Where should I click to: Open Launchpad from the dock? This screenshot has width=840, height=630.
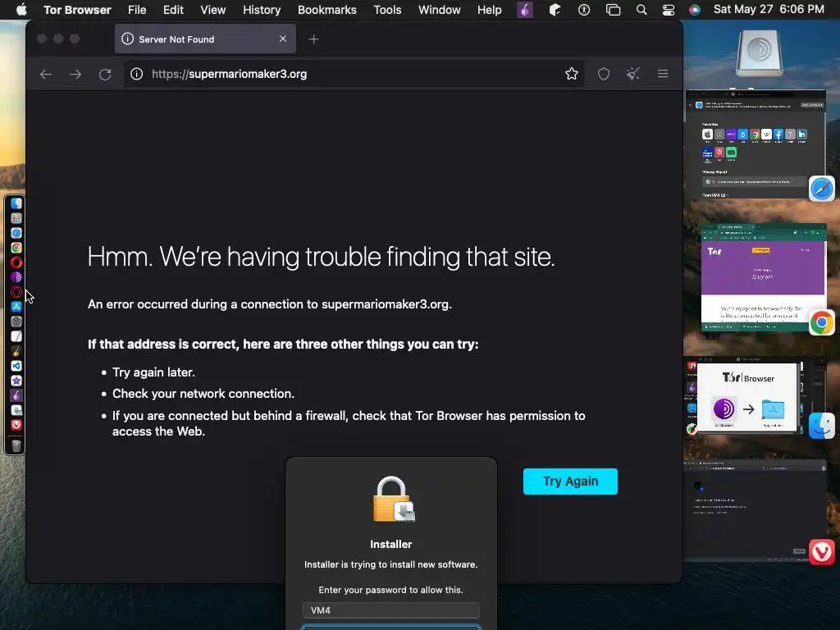point(16,218)
